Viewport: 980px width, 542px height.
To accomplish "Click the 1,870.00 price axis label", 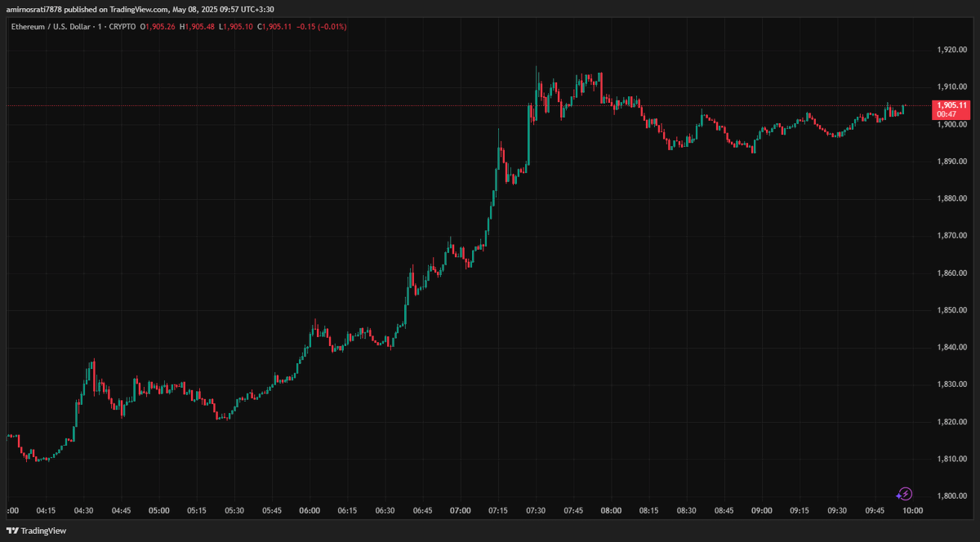I will (x=952, y=235).
